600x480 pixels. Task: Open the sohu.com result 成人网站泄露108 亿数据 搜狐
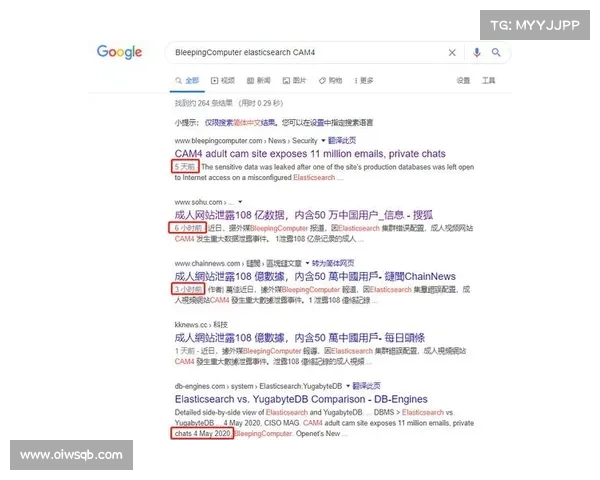[304, 215]
